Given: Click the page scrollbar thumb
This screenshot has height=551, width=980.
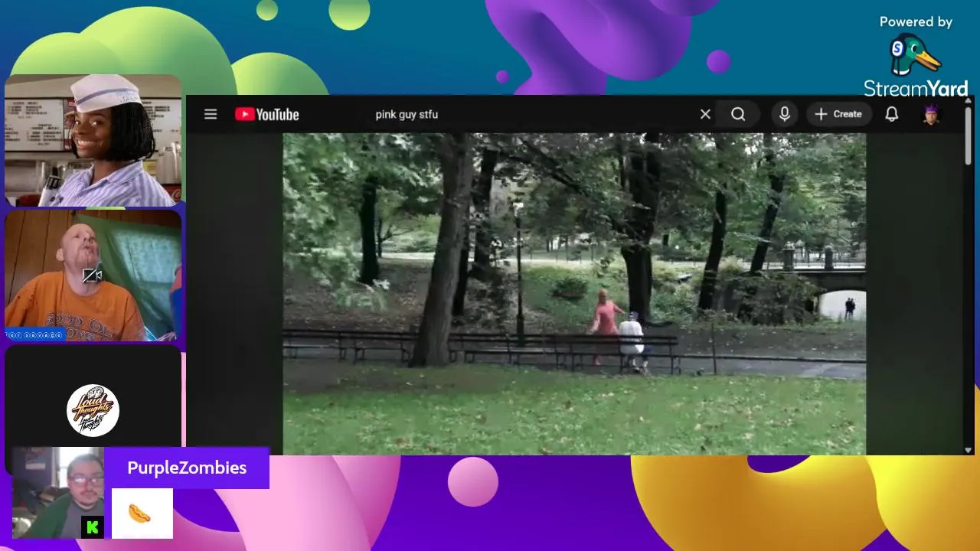Looking at the screenshot, I should (969, 135).
